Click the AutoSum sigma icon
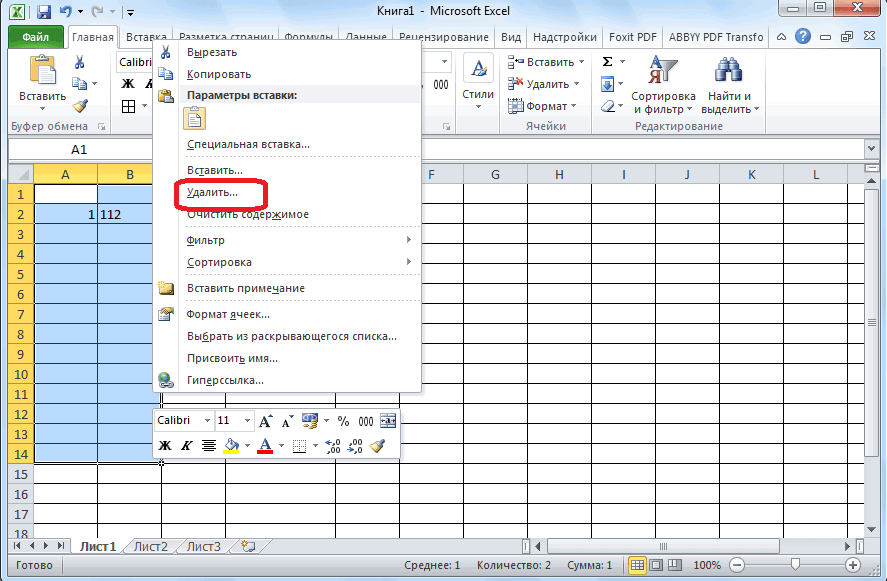 coord(607,62)
